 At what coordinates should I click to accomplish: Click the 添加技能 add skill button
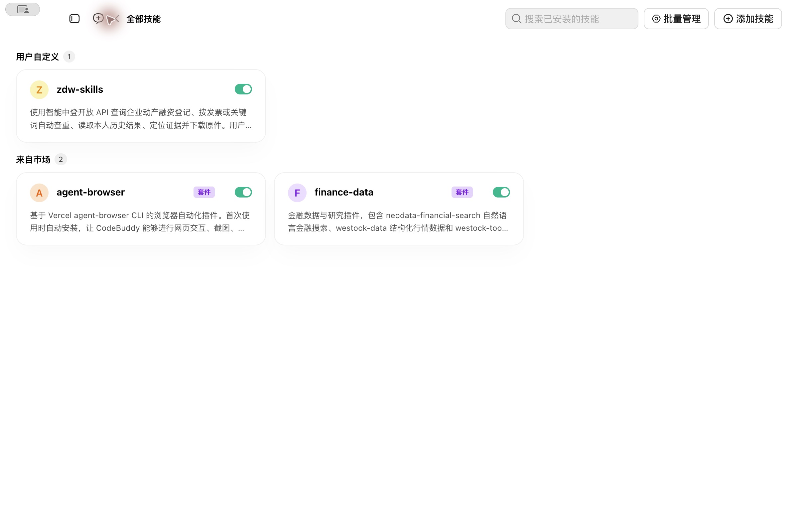tap(748, 19)
